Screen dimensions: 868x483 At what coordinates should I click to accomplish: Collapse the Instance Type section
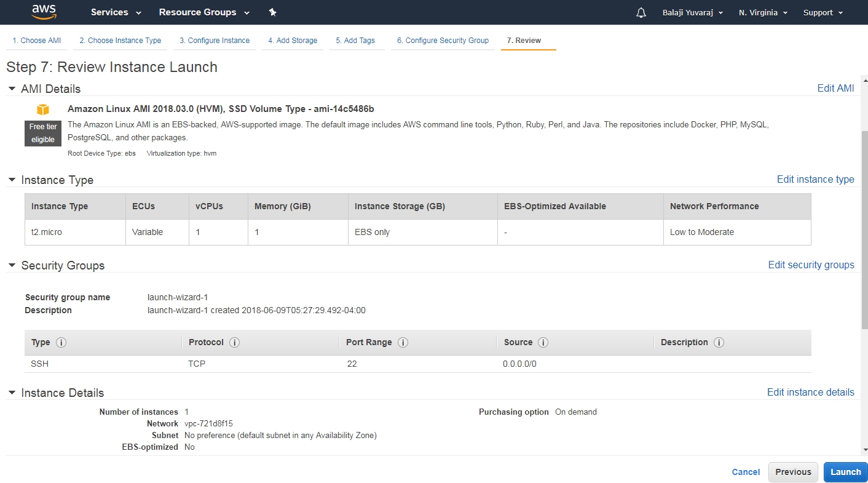click(x=12, y=180)
